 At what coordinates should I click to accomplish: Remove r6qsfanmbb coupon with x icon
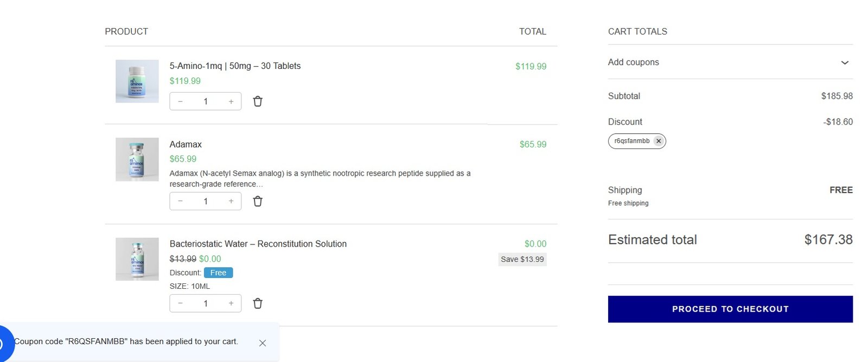tap(659, 141)
